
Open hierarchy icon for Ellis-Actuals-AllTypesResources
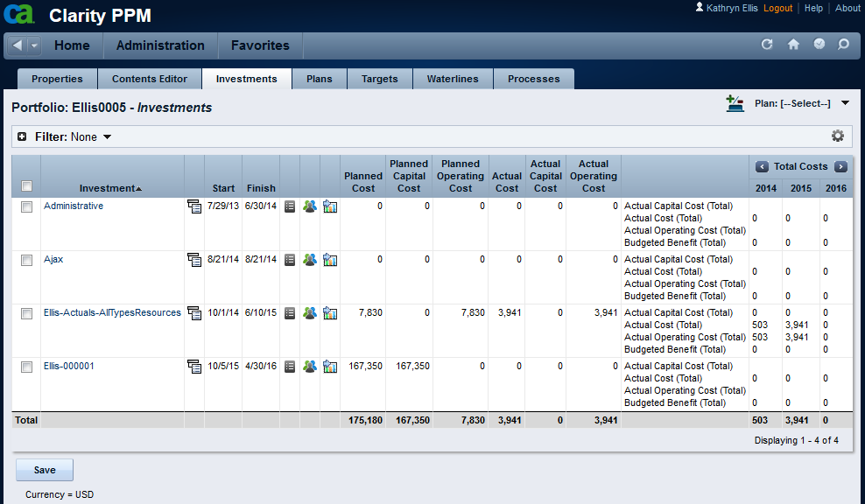194,314
